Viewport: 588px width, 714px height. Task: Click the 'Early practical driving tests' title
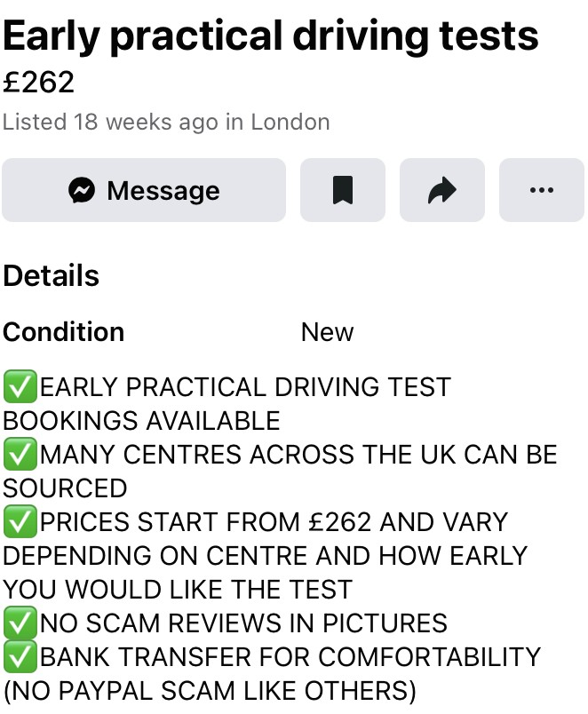click(x=271, y=36)
